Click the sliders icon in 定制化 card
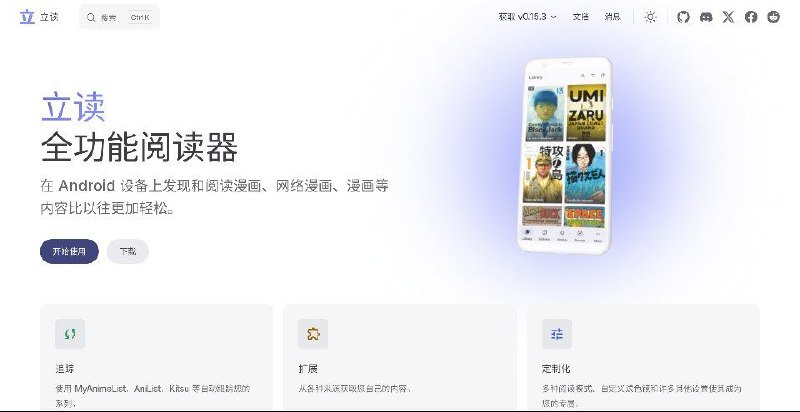Screen dimensions: 800x412 point(557,334)
